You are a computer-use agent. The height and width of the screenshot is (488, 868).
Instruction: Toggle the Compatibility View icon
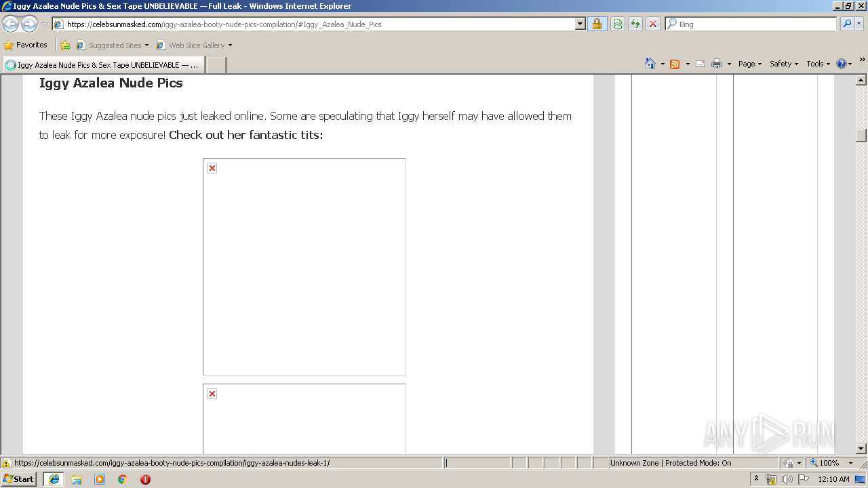(x=618, y=24)
